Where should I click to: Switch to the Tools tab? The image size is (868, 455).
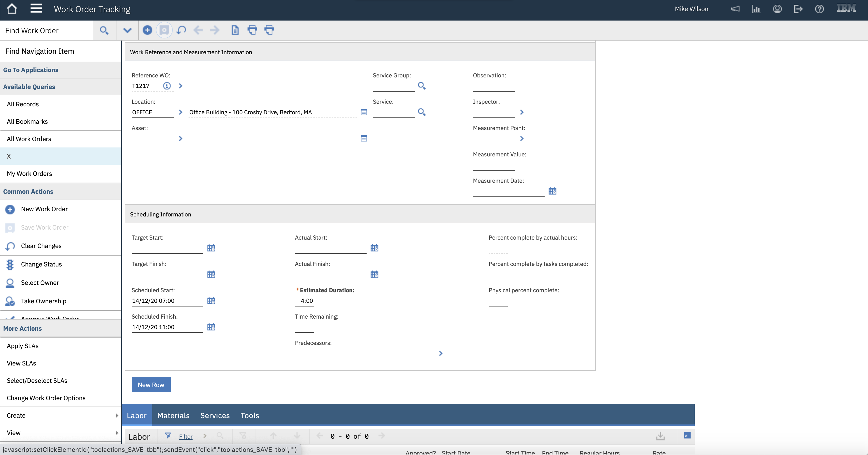[x=249, y=415]
